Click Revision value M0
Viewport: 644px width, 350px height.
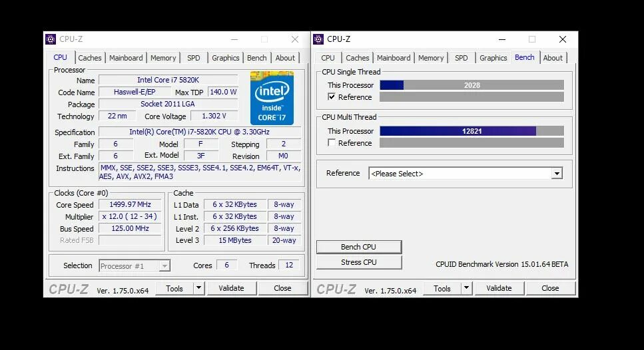coord(284,156)
